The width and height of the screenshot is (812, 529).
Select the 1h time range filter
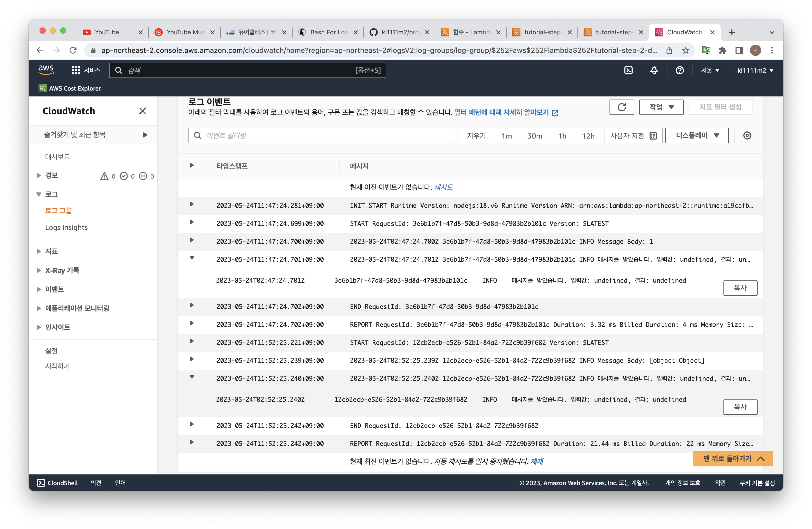click(x=562, y=136)
